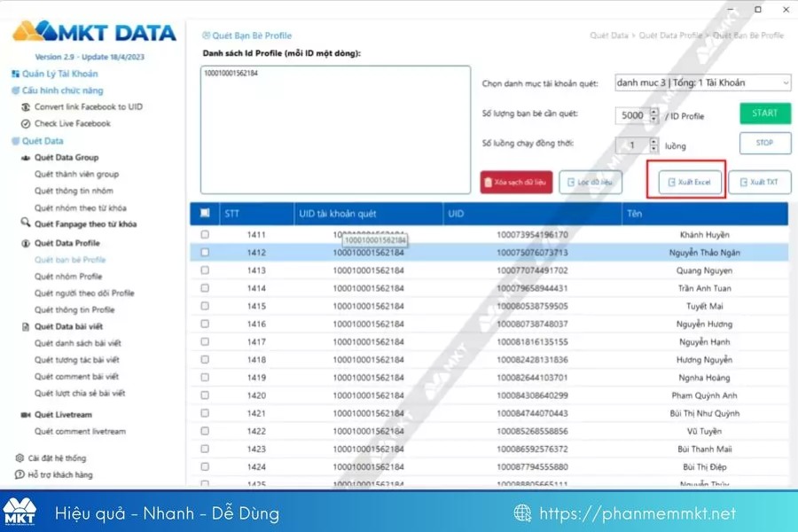This screenshot has width=798, height=532.
Task: Click the Danh sách Id Profile text area
Action: (335, 129)
